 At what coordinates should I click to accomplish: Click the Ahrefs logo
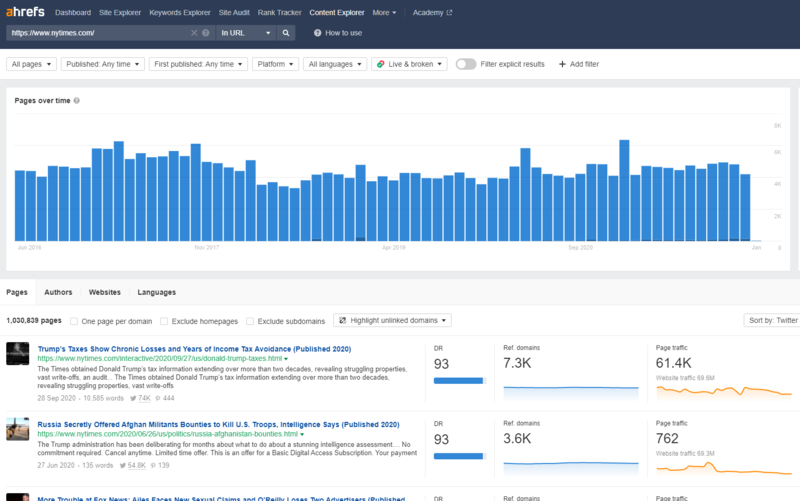coord(24,13)
